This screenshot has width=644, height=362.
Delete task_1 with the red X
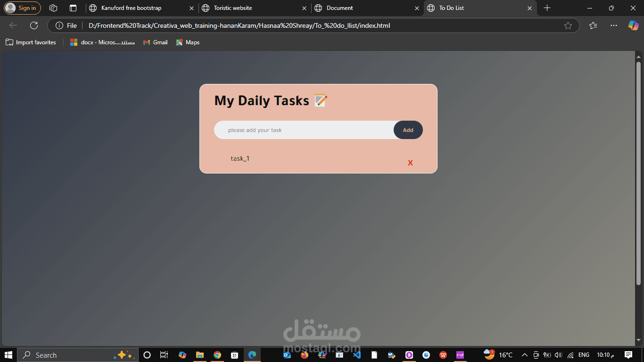pyautogui.click(x=410, y=163)
